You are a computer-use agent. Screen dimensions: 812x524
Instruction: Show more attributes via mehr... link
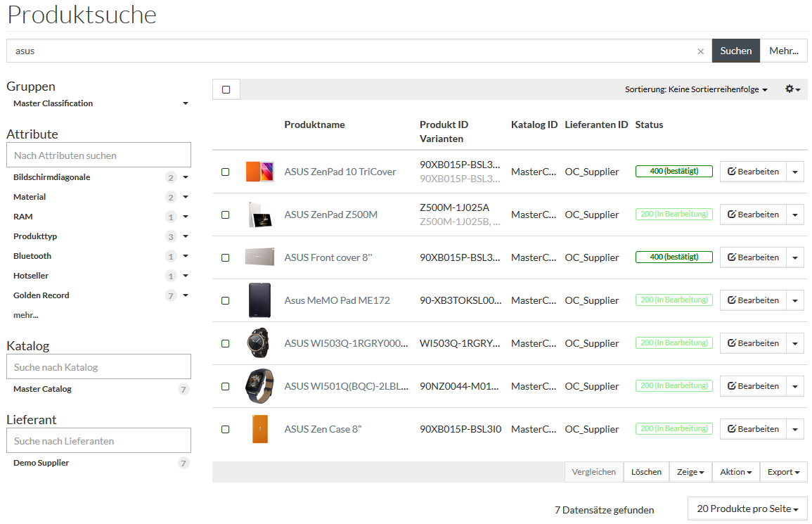(26, 315)
